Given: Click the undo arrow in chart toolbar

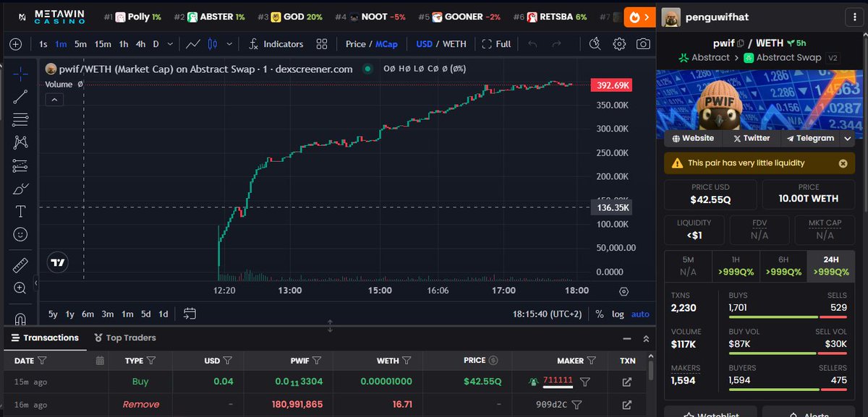Looking at the screenshot, I should coord(532,44).
